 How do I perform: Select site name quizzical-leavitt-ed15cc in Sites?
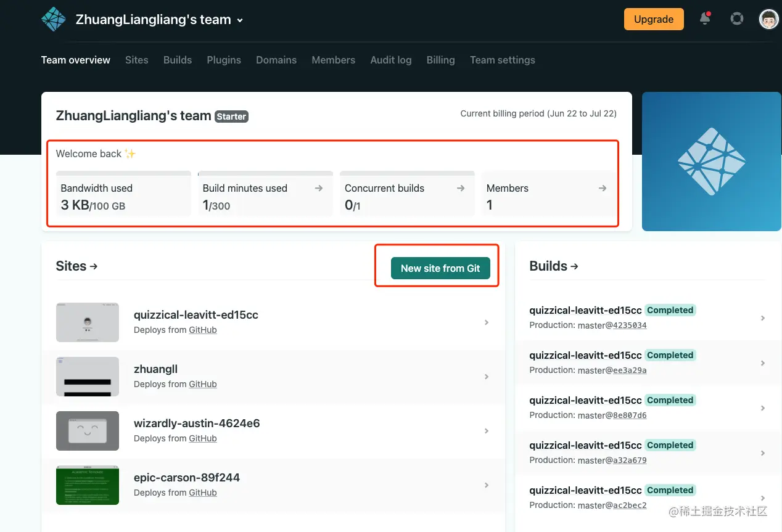click(196, 315)
